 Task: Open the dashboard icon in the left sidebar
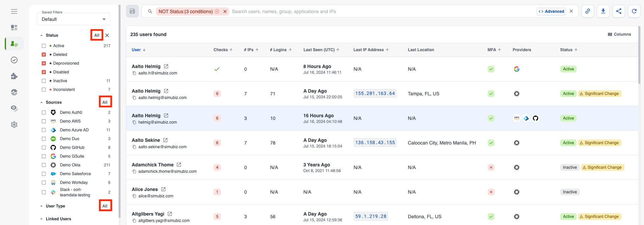pyautogui.click(x=14, y=28)
